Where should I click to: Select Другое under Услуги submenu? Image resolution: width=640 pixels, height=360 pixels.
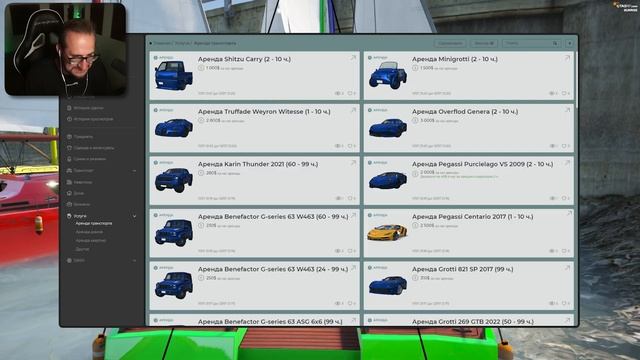click(82, 249)
